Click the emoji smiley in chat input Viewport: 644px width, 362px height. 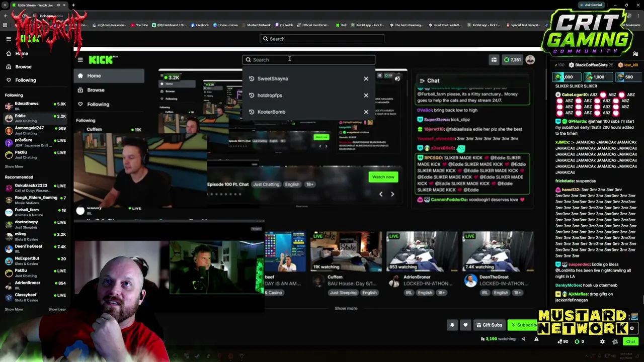tap(632, 328)
